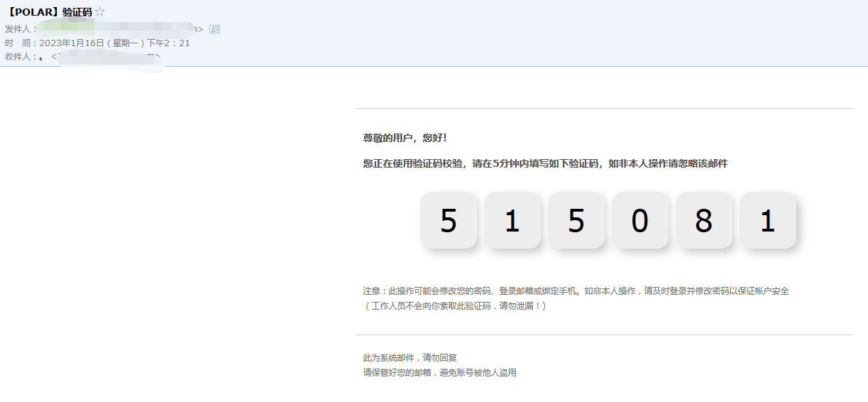
Task: Select the email subject 【POLAR】验证码
Action: pos(49,12)
